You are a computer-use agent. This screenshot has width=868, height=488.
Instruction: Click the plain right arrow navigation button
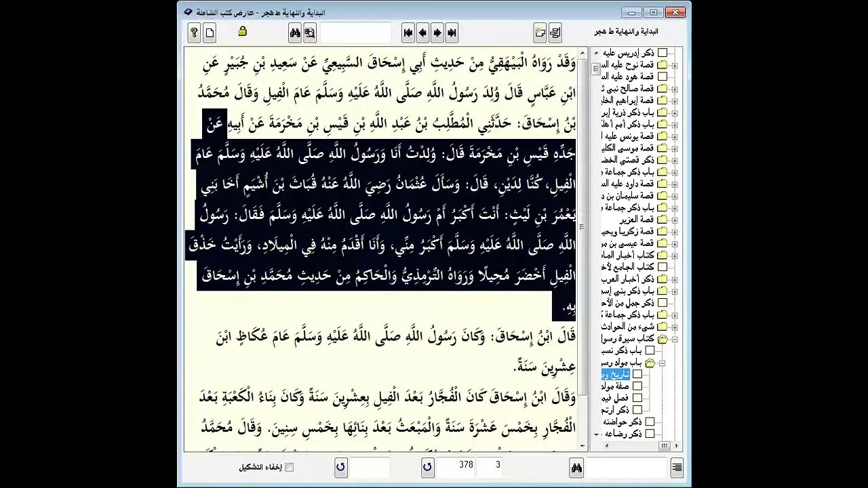coord(437,32)
